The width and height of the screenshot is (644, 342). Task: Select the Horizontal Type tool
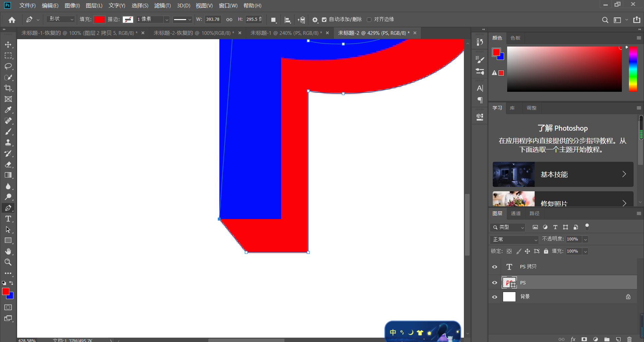pos(8,219)
